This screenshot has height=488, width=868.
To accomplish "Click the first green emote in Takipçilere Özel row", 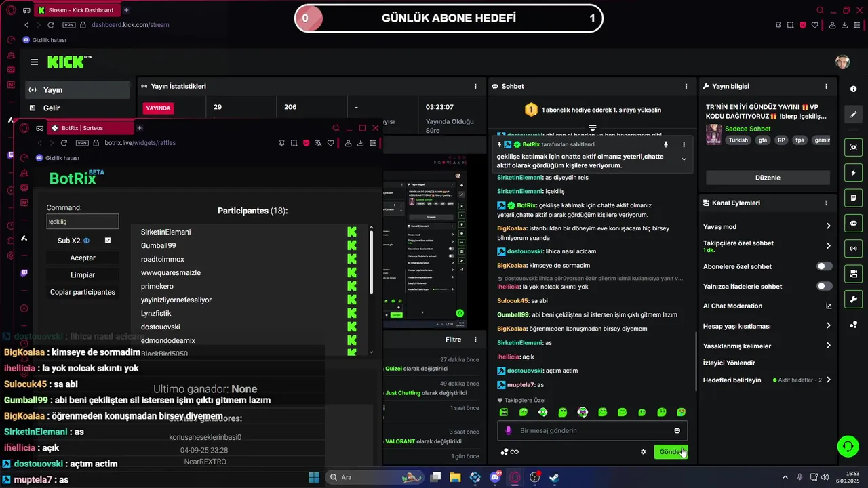I will 504,412.
